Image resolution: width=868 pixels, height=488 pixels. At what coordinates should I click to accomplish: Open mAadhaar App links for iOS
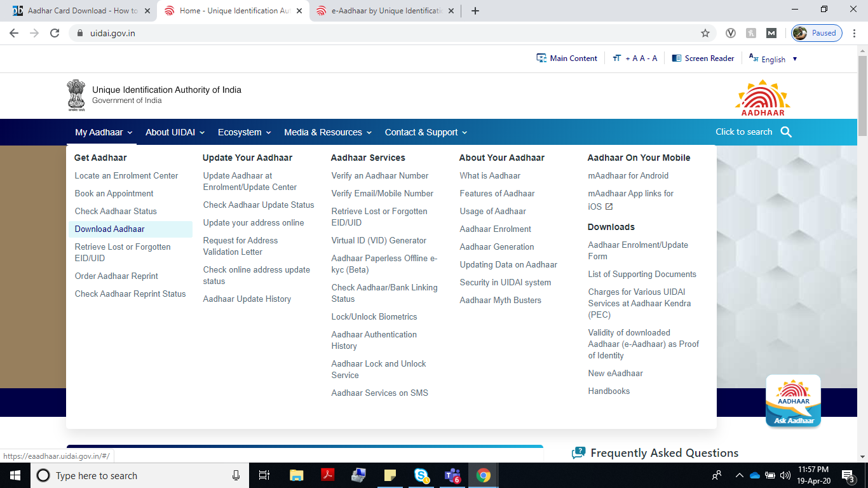tap(631, 200)
